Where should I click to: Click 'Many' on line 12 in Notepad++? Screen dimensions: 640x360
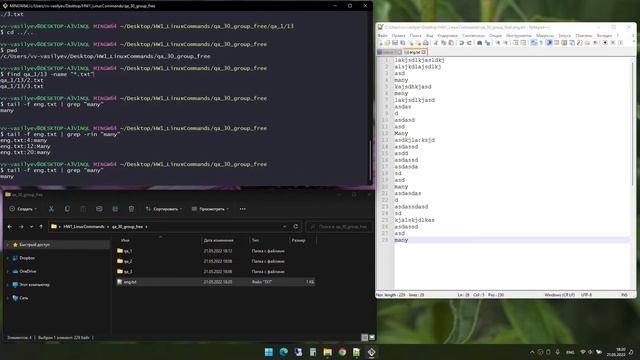(401, 133)
